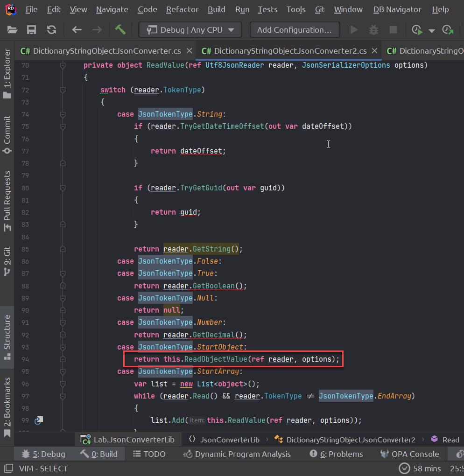Build the solution with the hammer icon

[x=120, y=30]
